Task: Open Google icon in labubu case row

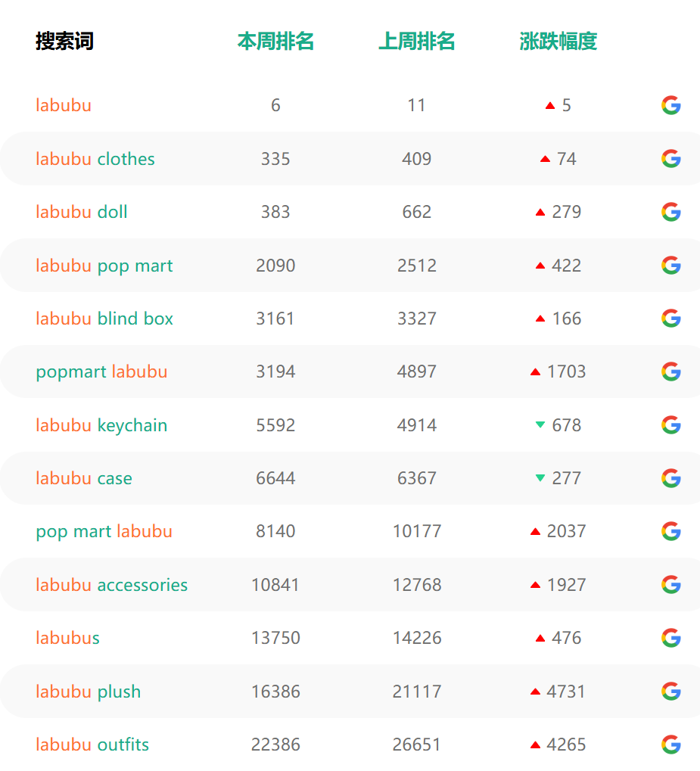Action: click(x=671, y=478)
